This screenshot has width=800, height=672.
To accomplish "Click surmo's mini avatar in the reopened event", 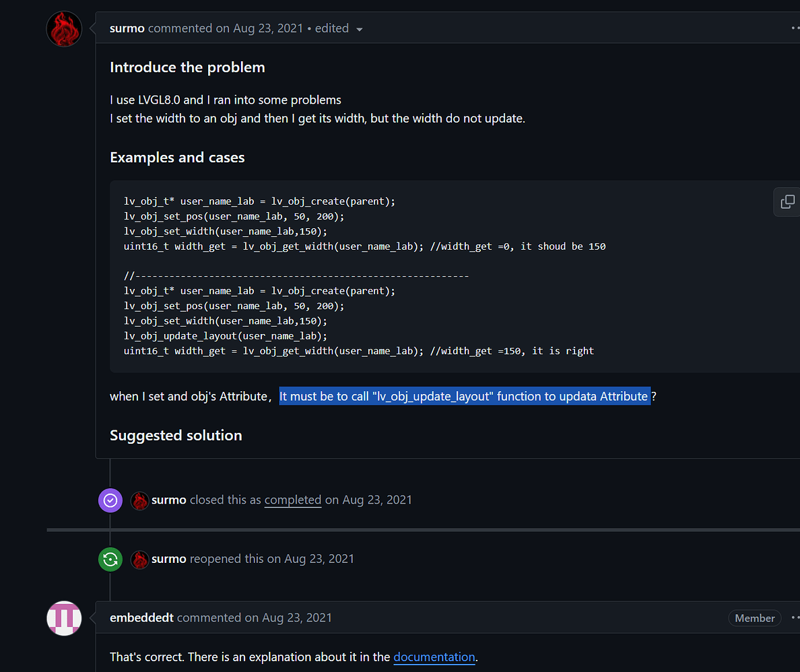I will pyautogui.click(x=139, y=559).
